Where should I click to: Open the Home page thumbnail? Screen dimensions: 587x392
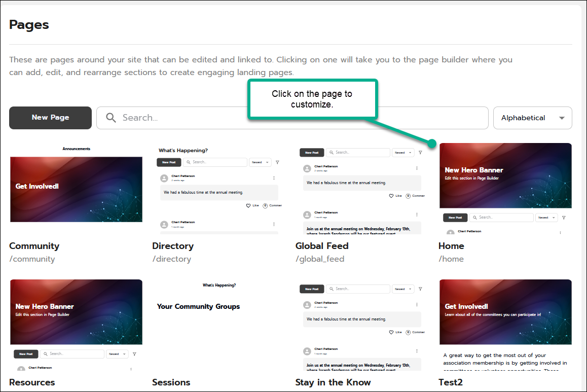click(x=505, y=189)
